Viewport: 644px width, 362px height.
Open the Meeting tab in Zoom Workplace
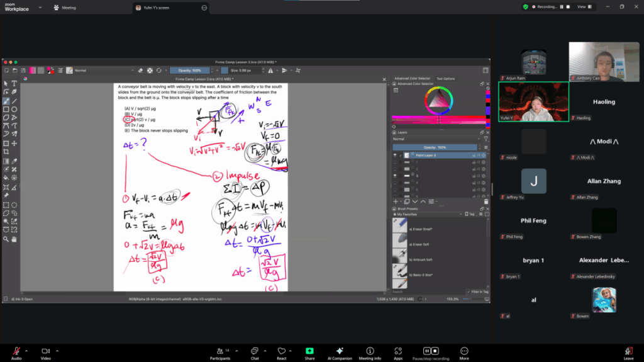tap(65, 8)
